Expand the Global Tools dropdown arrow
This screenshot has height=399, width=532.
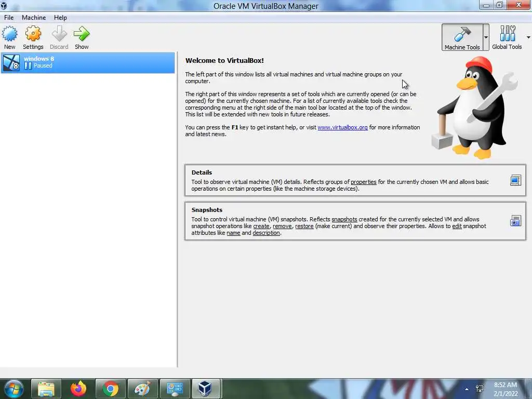(528, 37)
